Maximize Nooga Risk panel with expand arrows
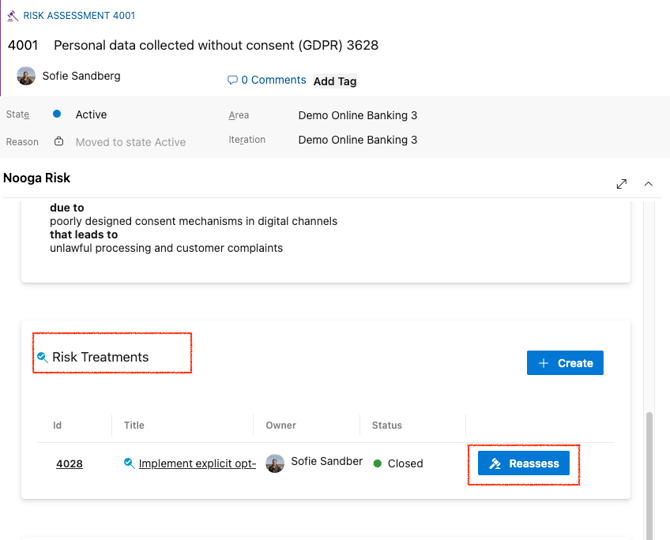 (x=621, y=184)
